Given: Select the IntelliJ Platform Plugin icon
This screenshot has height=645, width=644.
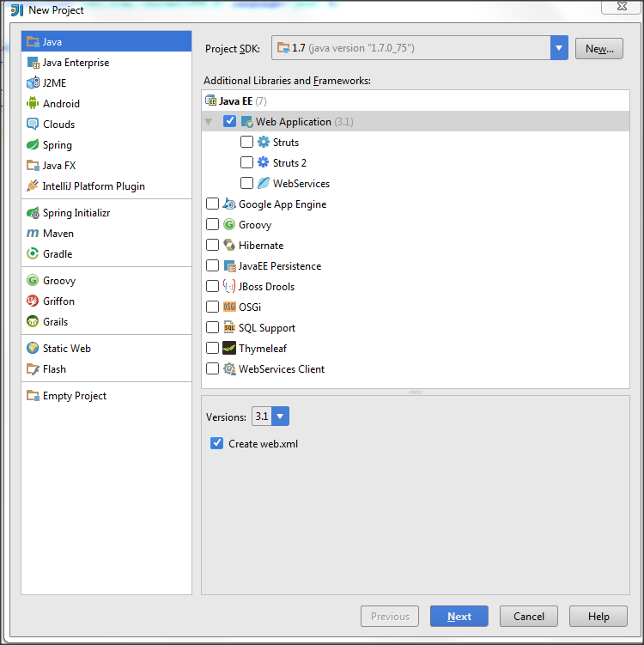Looking at the screenshot, I should [x=33, y=186].
